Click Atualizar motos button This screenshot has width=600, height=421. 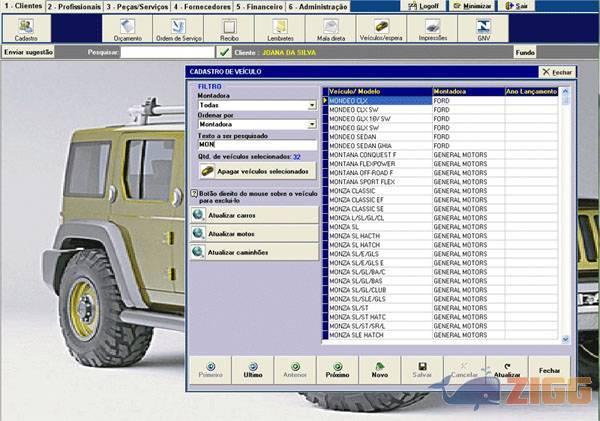pos(254,233)
